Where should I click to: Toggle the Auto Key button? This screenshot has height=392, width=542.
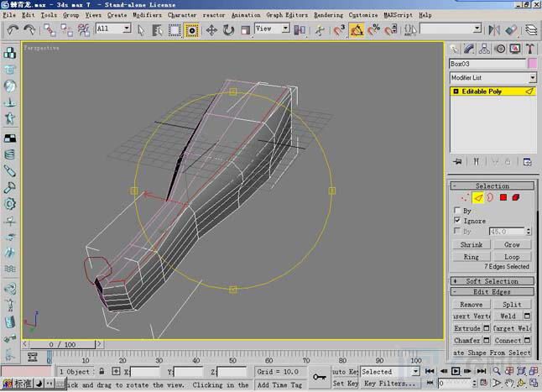pos(345,372)
